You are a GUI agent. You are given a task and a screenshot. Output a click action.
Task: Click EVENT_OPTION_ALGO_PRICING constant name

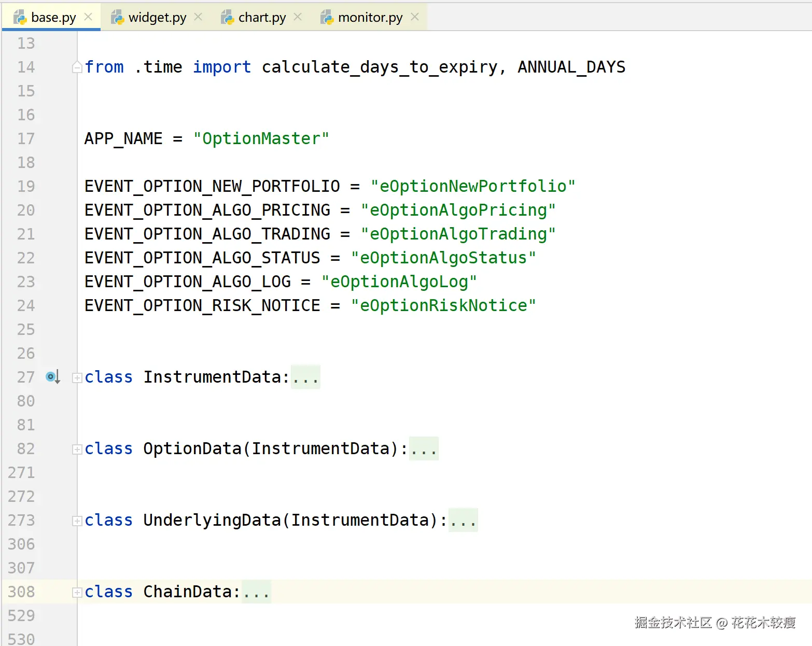(207, 210)
